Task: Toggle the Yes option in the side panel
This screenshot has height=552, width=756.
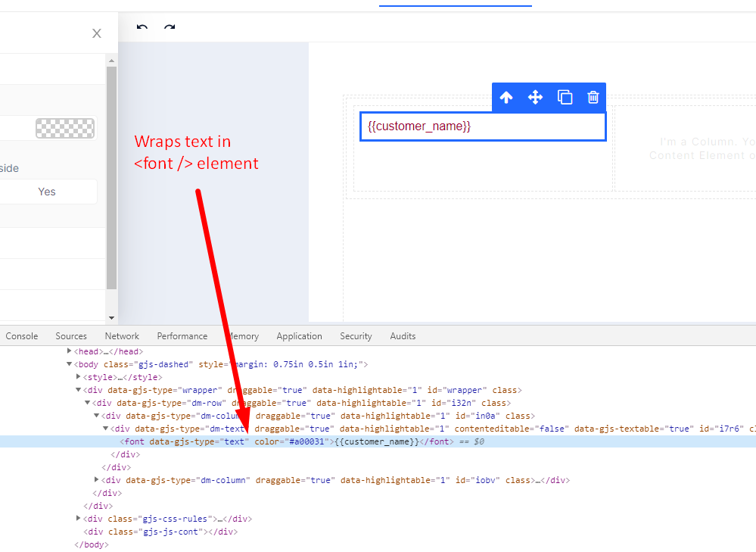Action: [x=48, y=191]
